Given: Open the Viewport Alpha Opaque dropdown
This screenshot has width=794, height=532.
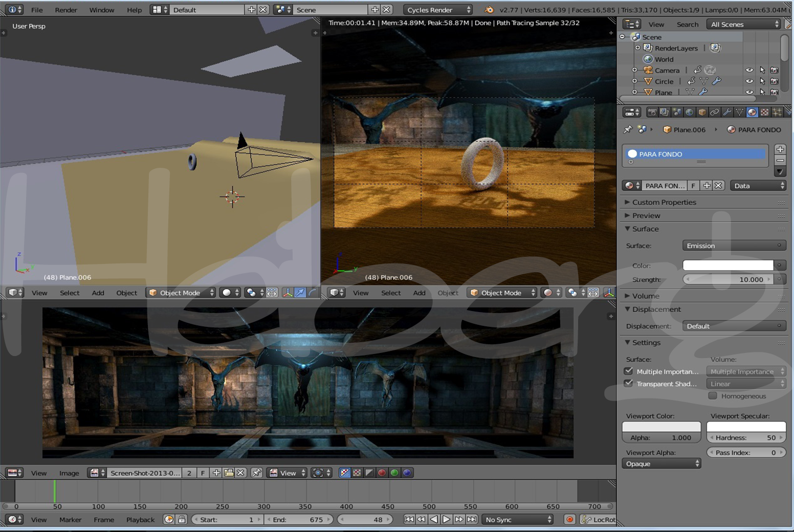Looking at the screenshot, I should click(x=661, y=463).
